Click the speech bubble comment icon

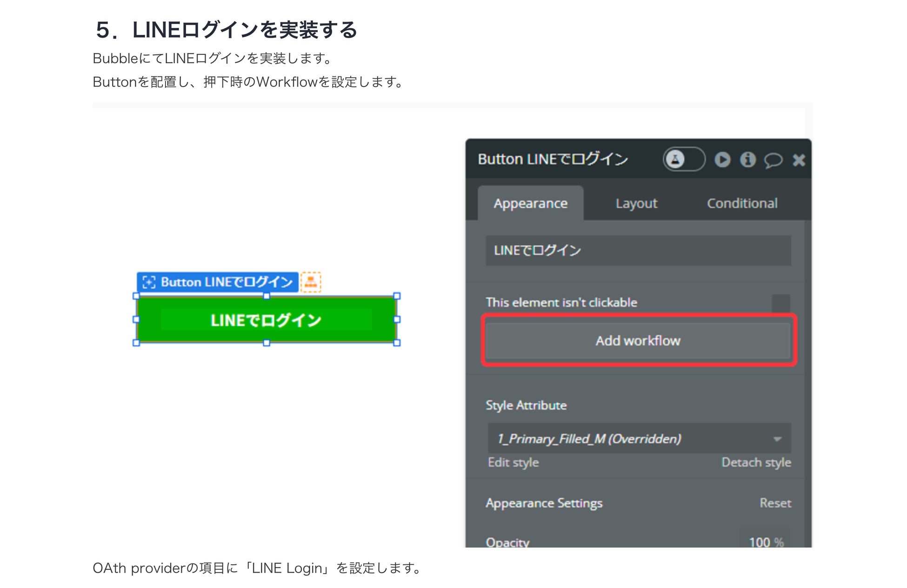pyautogui.click(x=773, y=160)
